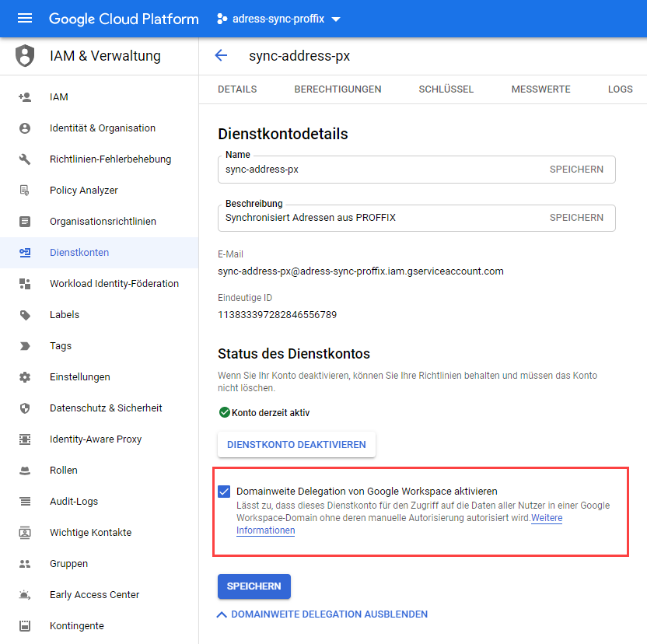Click the Labels tag icon
The height and width of the screenshot is (644, 647).
coord(25,315)
